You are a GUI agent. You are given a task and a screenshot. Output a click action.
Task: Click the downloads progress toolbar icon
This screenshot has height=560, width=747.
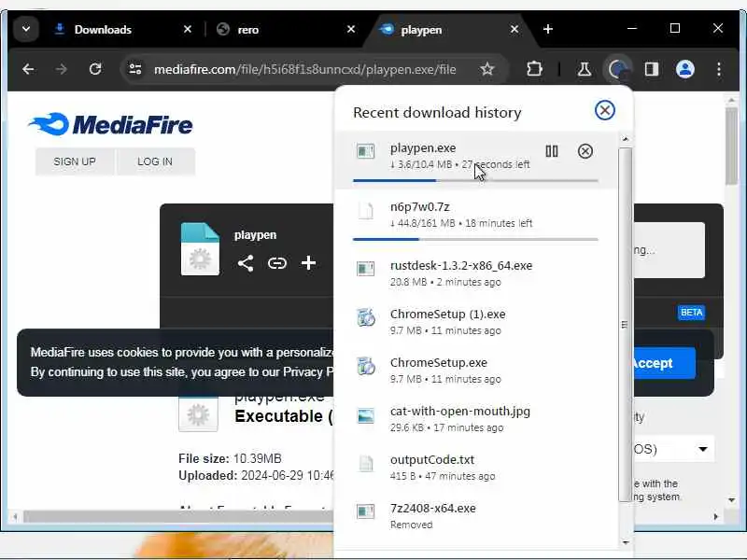pos(618,69)
